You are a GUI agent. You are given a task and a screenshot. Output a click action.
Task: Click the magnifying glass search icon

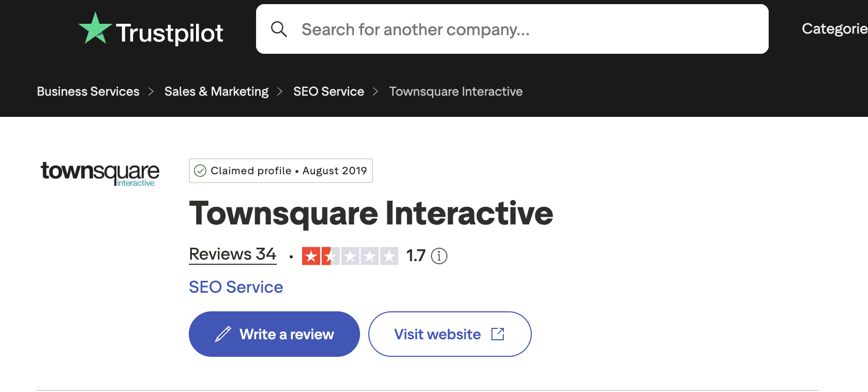point(279,29)
